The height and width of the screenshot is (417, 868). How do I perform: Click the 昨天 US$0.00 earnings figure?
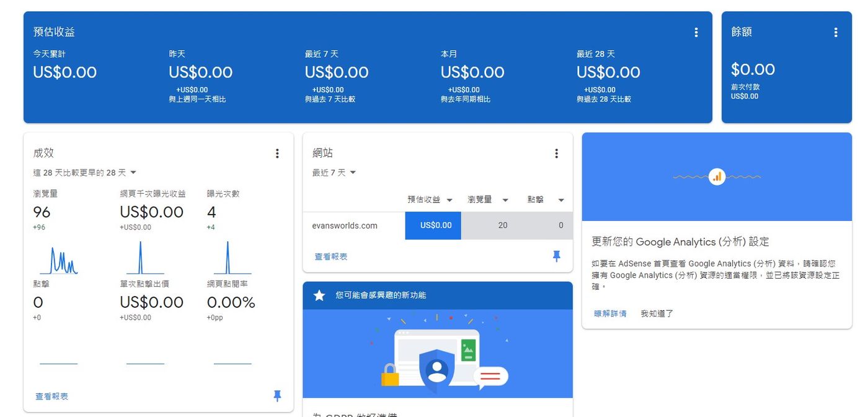[201, 73]
